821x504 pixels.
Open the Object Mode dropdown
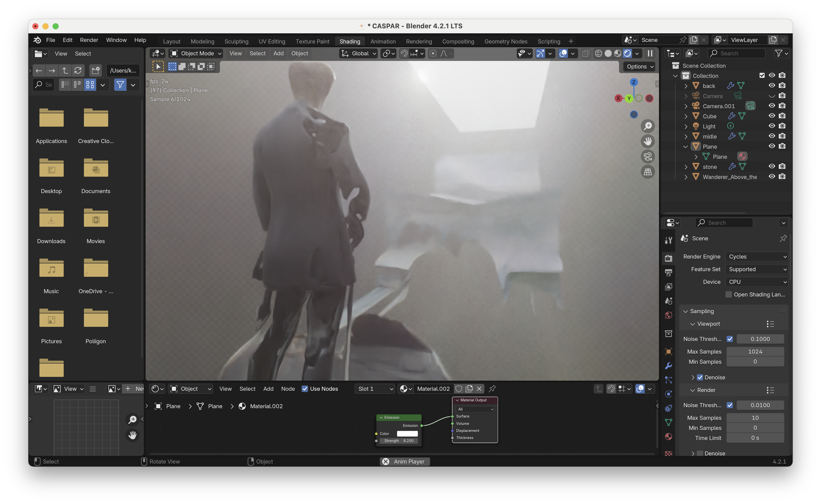coord(196,53)
